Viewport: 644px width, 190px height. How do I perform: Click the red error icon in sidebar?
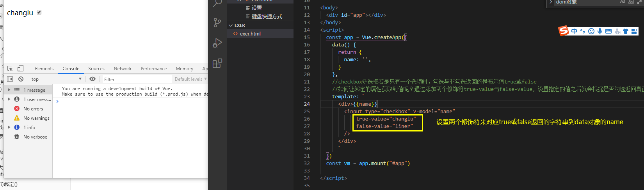coord(17,108)
